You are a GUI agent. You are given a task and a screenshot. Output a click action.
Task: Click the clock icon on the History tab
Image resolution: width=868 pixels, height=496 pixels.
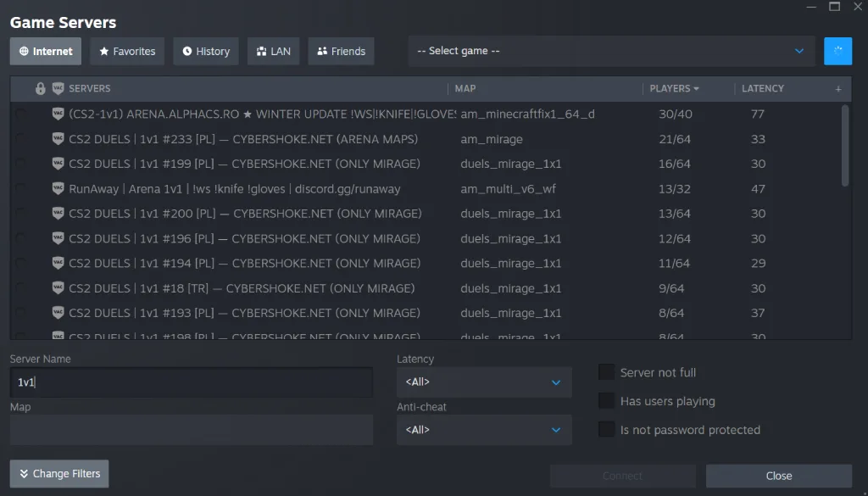pos(187,51)
